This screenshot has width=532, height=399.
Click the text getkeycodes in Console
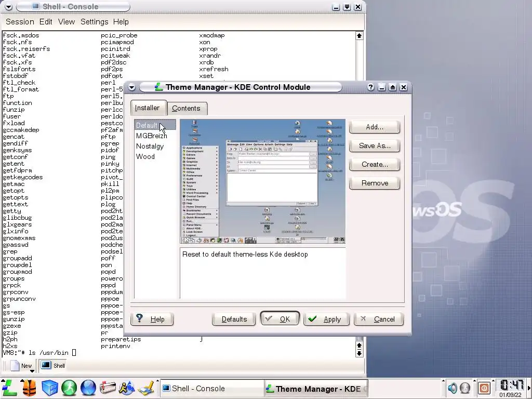(23, 177)
